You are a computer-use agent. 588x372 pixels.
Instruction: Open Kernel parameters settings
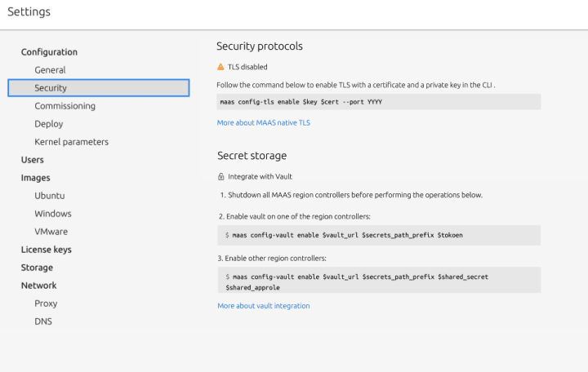point(71,142)
